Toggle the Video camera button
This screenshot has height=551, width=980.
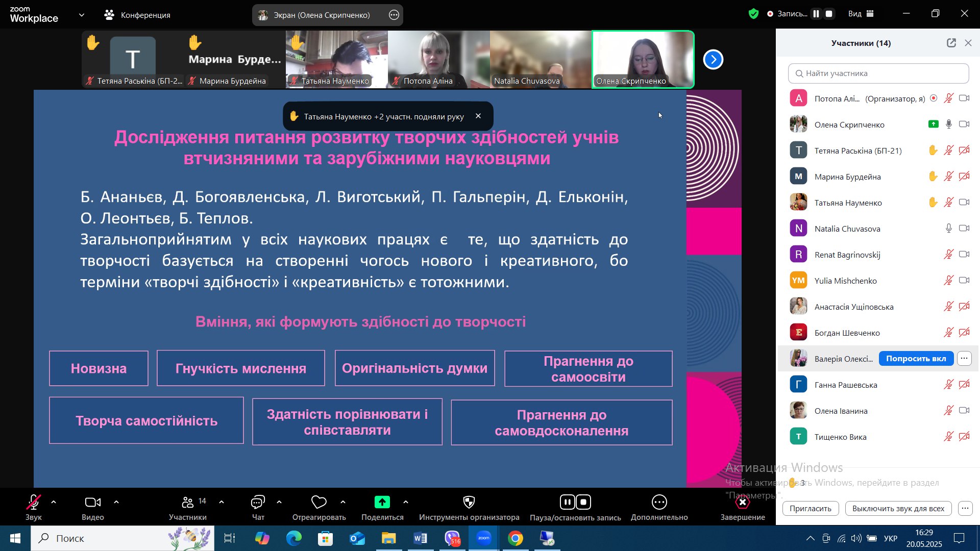coord(92,503)
